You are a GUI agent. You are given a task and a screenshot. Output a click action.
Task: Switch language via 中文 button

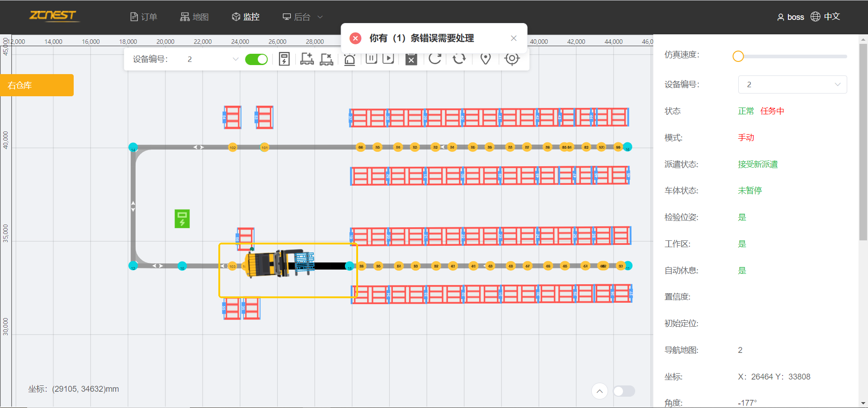[825, 17]
